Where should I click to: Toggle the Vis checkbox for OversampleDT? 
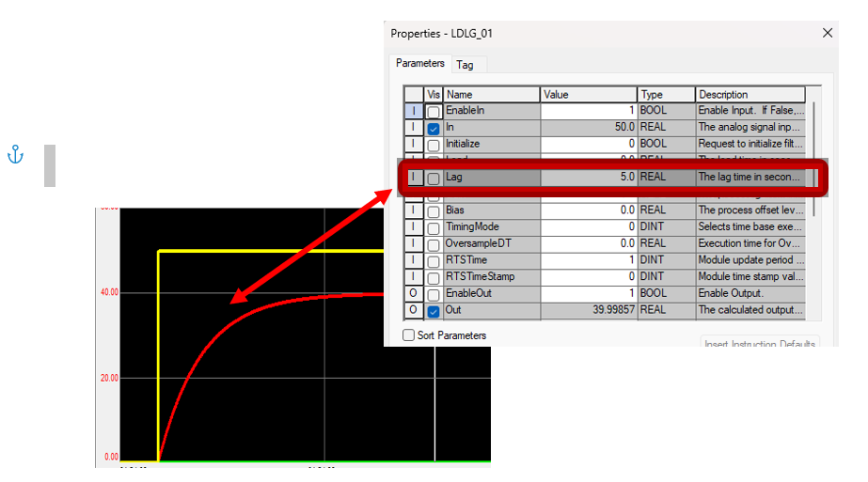(434, 244)
